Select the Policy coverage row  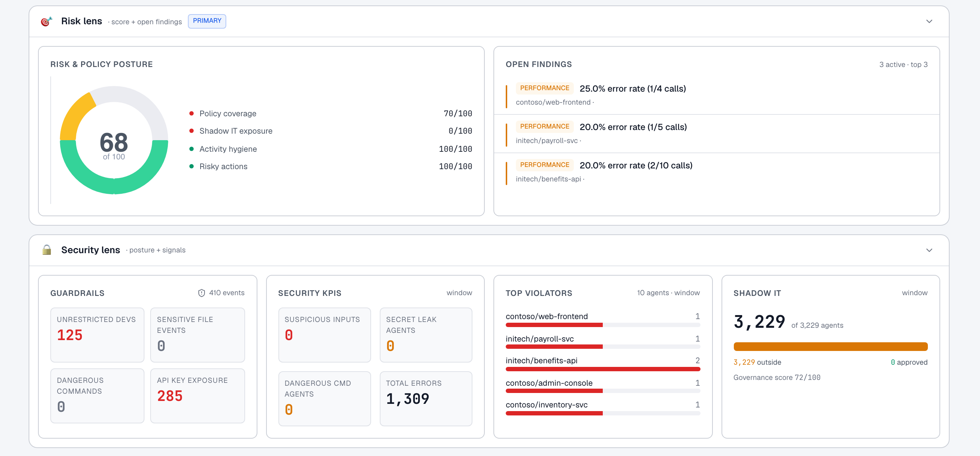pos(331,113)
